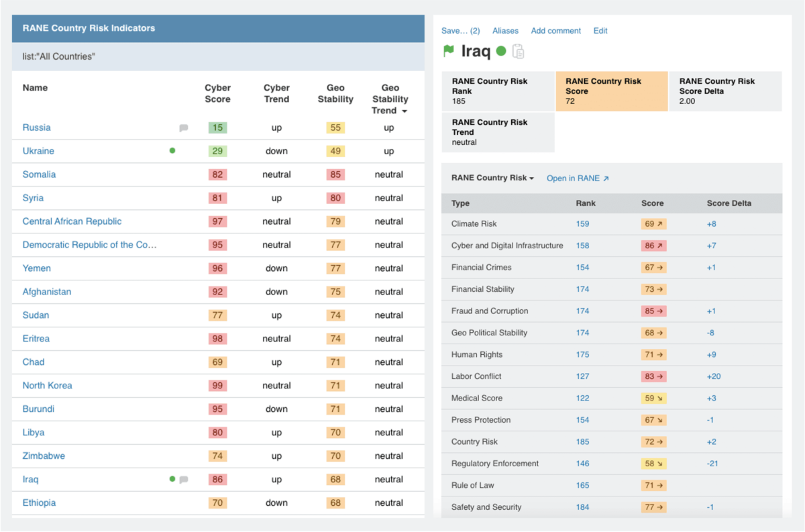
Task: Click the green dot in the Iraq list row
Action: point(172,479)
